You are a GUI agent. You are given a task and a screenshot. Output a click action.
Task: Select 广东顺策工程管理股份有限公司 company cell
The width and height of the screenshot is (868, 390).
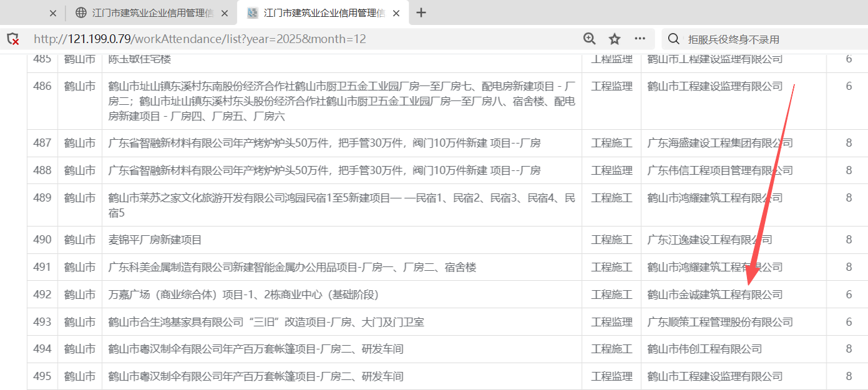720,322
